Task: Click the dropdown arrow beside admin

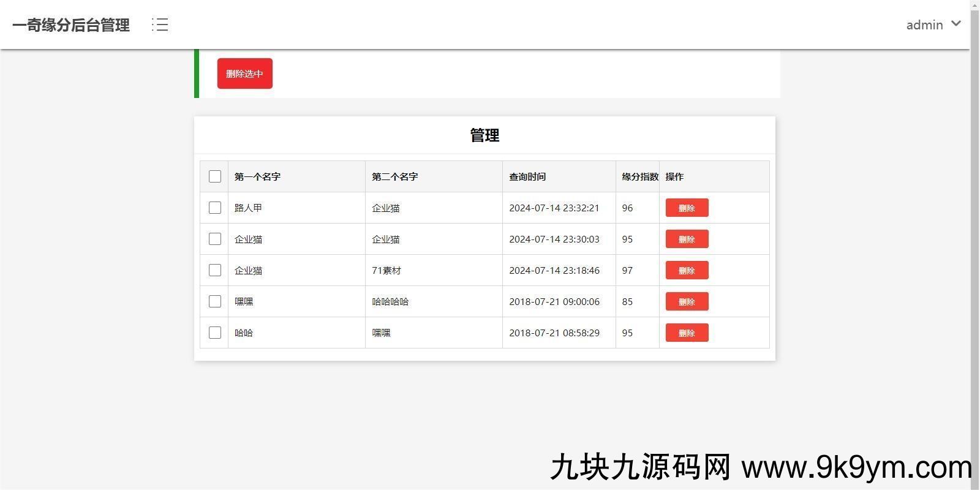Action: (x=956, y=24)
